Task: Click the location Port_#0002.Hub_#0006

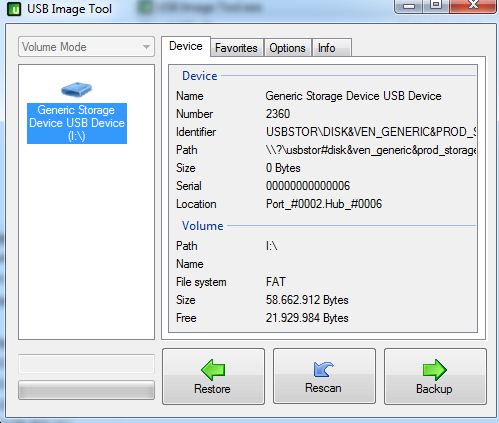Action: pos(324,204)
